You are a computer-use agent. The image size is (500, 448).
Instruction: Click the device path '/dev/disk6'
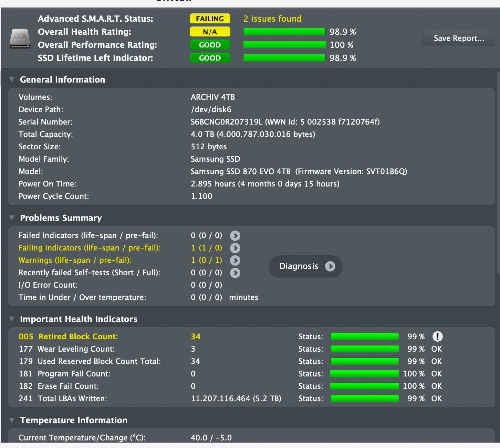211,109
